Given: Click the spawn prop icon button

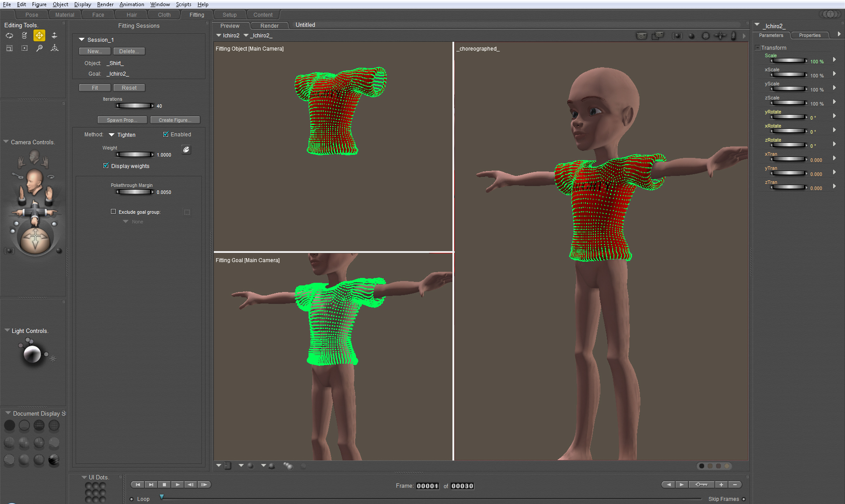Looking at the screenshot, I should (x=120, y=119).
